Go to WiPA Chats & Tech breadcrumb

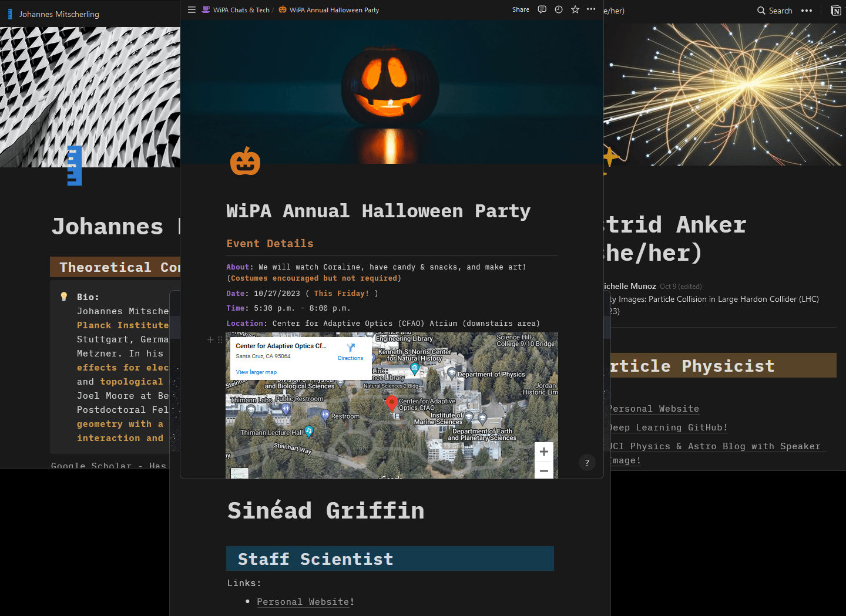tap(241, 10)
